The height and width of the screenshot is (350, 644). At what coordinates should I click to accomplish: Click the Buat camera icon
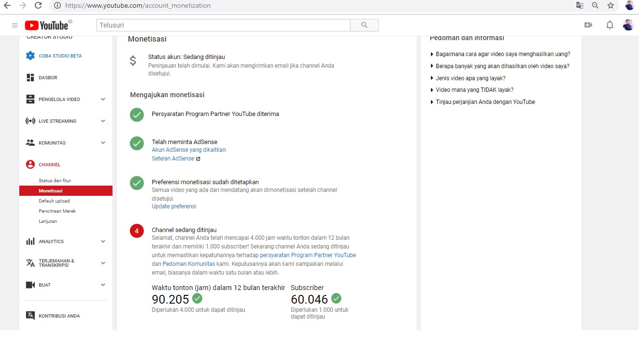pos(30,285)
